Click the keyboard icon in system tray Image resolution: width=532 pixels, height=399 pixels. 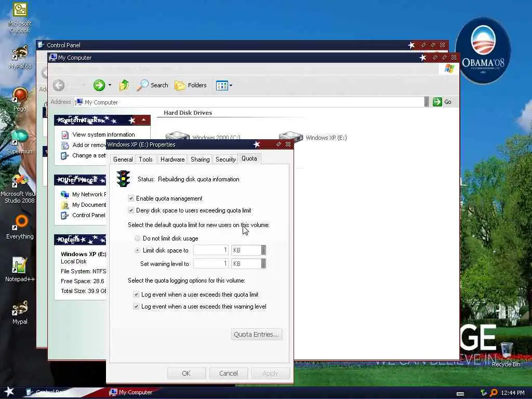click(x=460, y=394)
